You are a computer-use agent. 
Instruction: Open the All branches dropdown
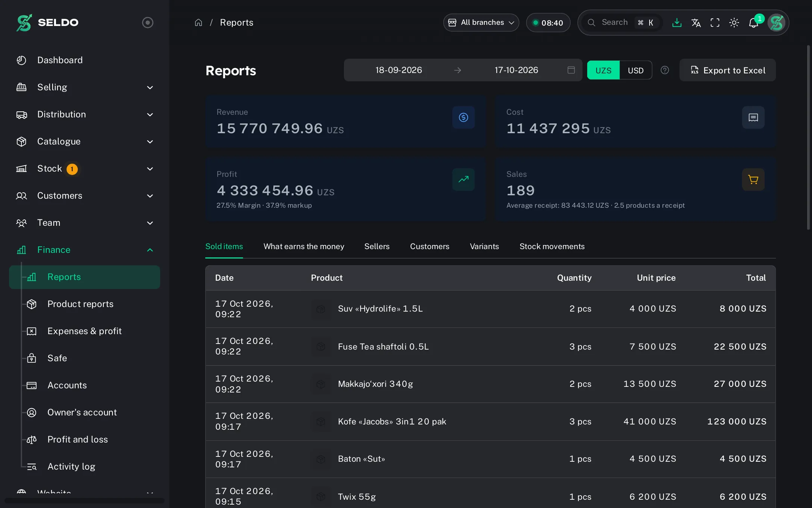[481, 23]
